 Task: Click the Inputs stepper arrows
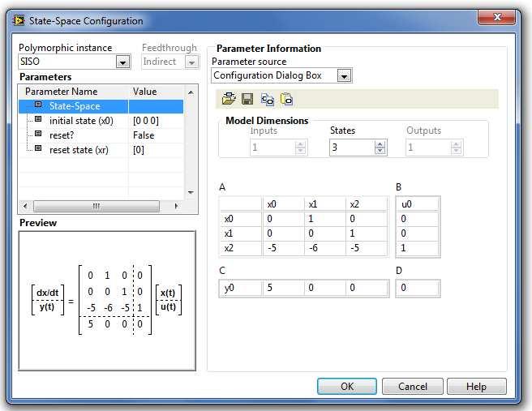click(300, 148)
